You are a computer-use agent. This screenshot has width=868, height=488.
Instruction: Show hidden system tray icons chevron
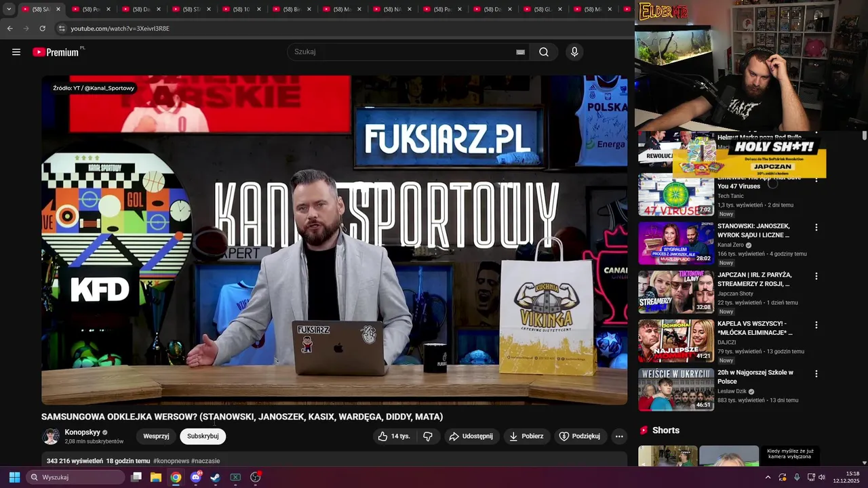click(x=768, y=477)
